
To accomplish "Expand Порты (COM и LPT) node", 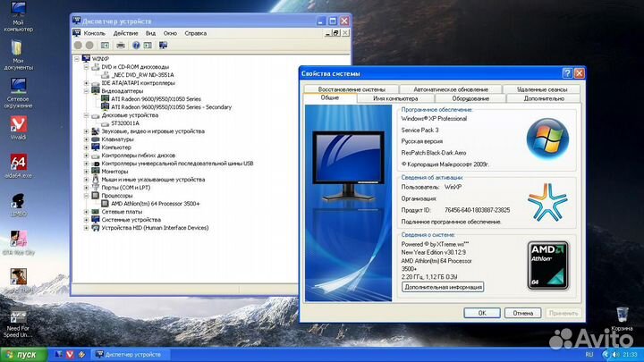I will pyautogui.click(x=86, y=188).
